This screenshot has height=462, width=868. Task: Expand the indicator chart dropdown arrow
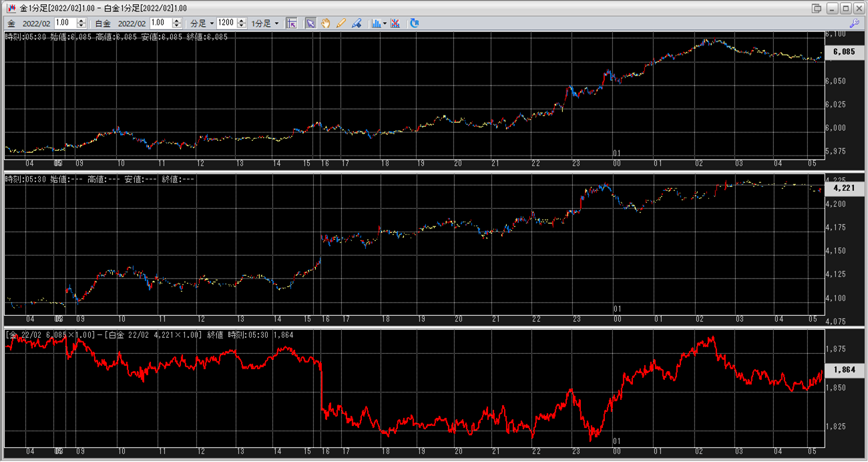click(385, 23)
